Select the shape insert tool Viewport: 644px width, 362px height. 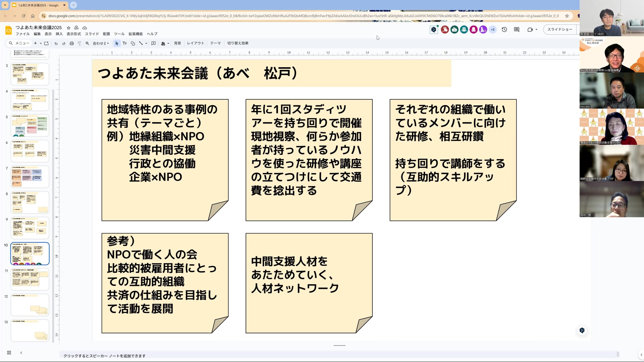pyautogui.click(x=133, y=43)
